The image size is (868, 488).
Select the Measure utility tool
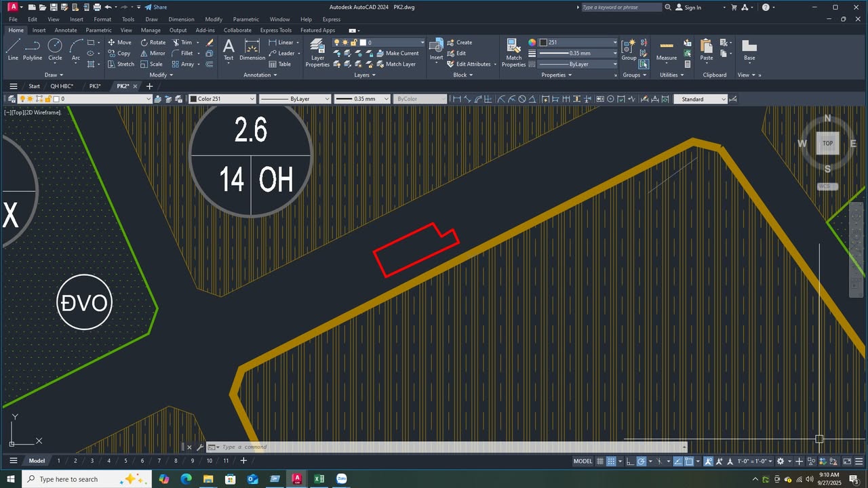pyautogui.click(x=666, y=49)
